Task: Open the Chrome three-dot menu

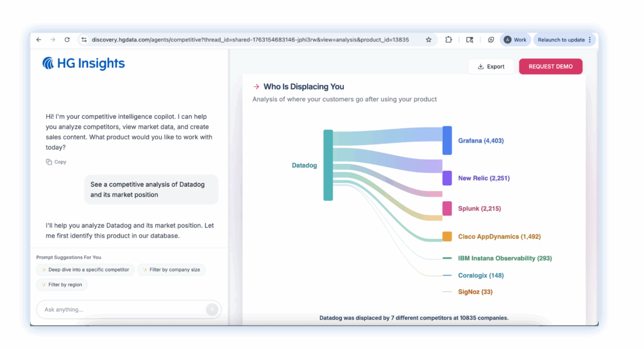Action: pyautogui.click(x=590, y=40)
